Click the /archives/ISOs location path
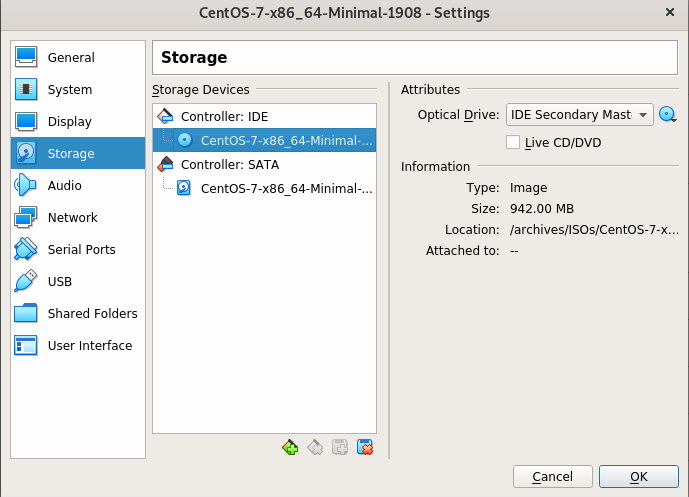The height and width of the screenshot is (497, 689). (594, 229)
